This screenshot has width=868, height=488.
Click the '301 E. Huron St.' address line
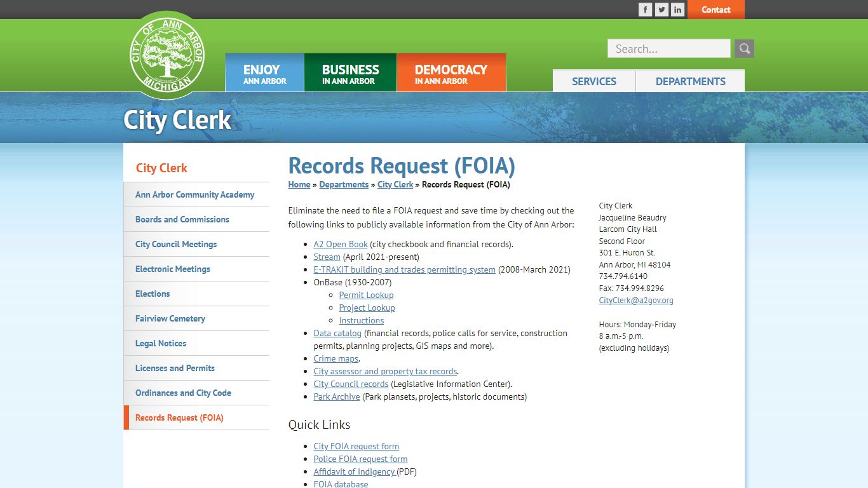(627, 252)
